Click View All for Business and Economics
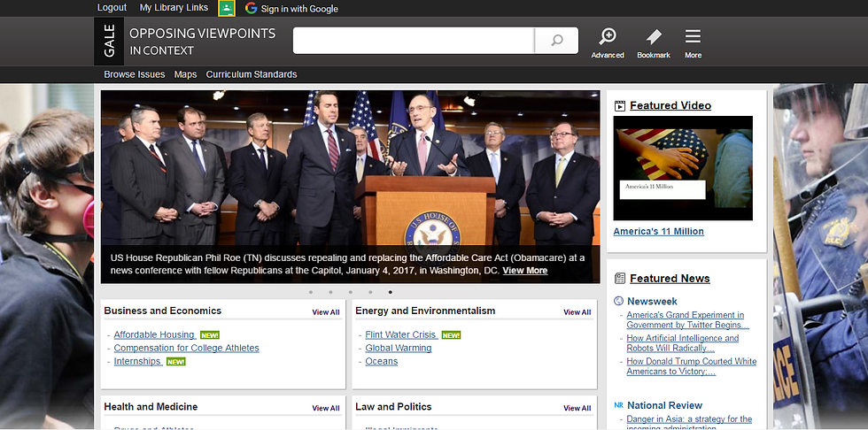 (326, 312)
